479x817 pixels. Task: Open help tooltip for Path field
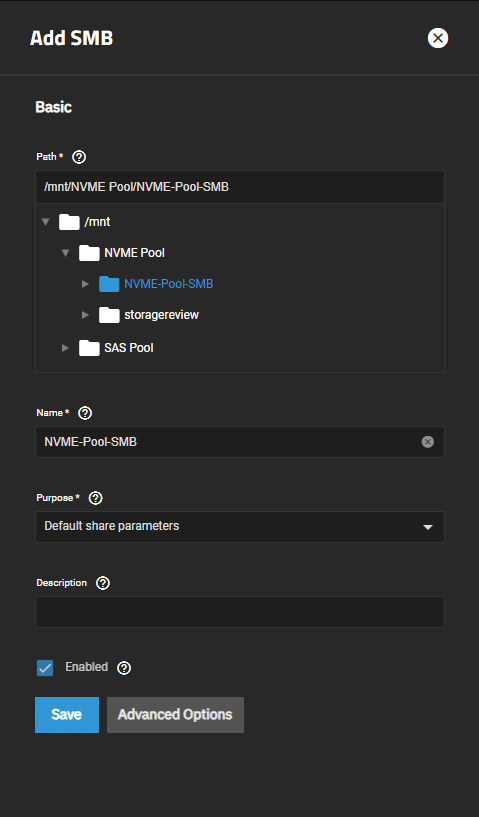[79, 157]
